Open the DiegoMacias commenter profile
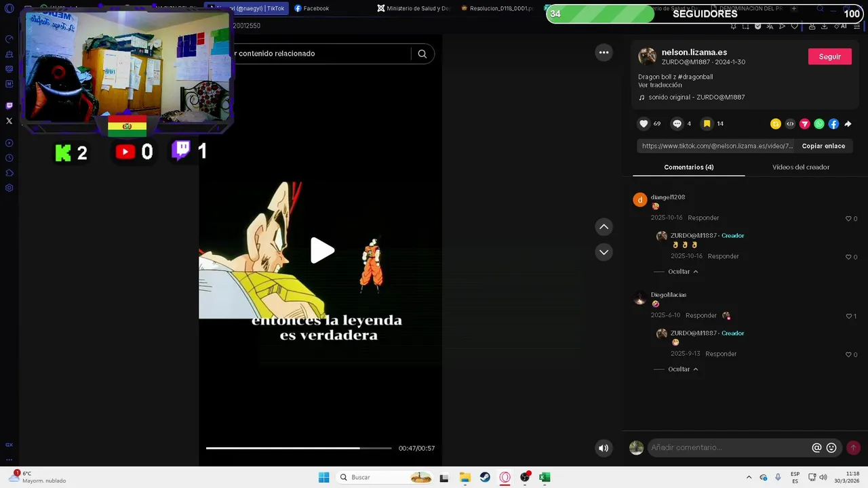 (669, 295)
